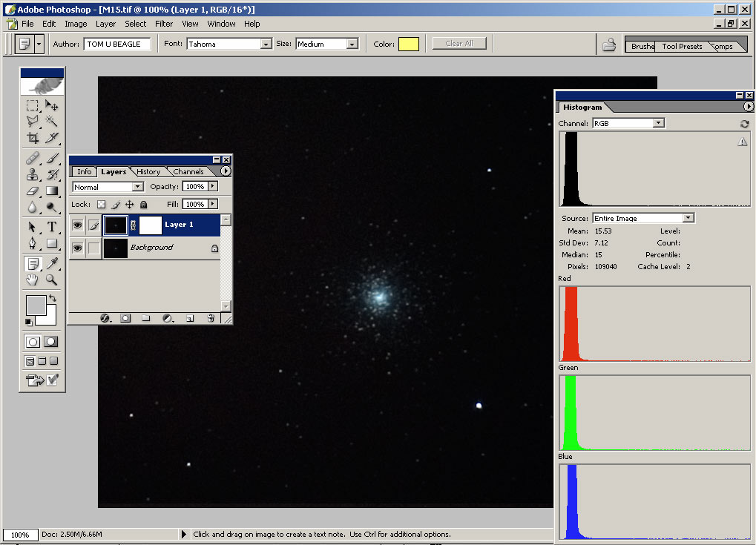Image resolution: width=756 pixels, height=545 pixels.
Task: Open the layer blending mode dropdown
Action: [137, 187]
